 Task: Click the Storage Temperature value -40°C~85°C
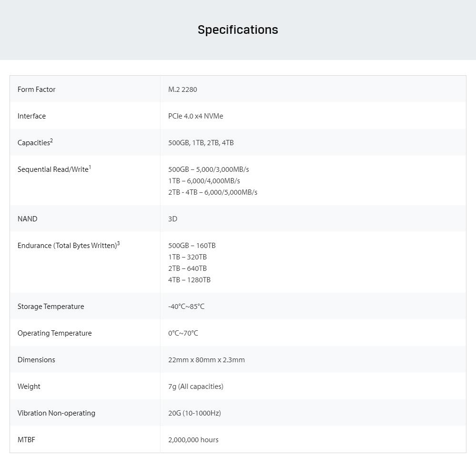[x=186, y=307]
